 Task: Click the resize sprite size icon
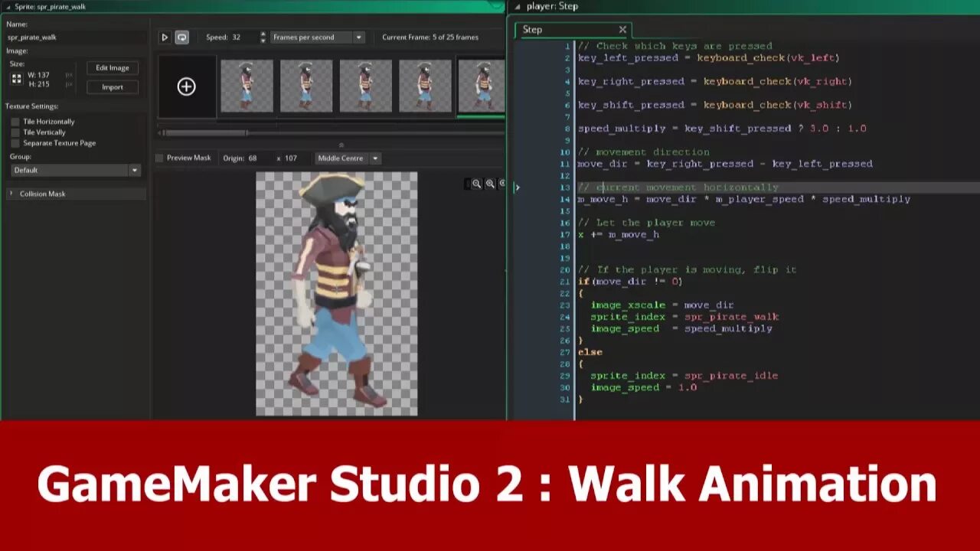click(16, 79)
